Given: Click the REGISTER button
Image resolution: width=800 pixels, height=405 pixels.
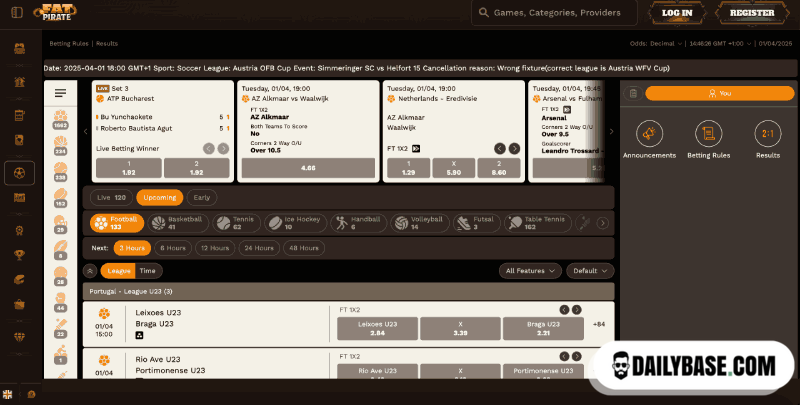Looking at the screenshot, I should [752, 13].
